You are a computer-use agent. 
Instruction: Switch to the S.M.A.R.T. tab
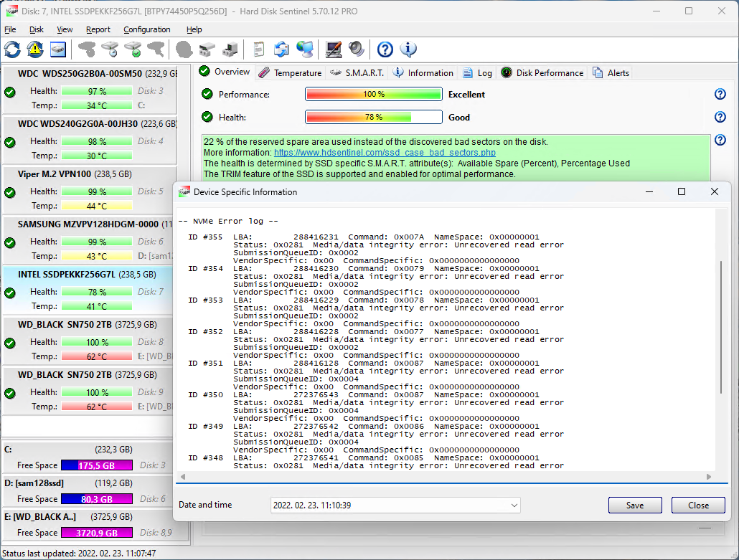coord(357,73)
